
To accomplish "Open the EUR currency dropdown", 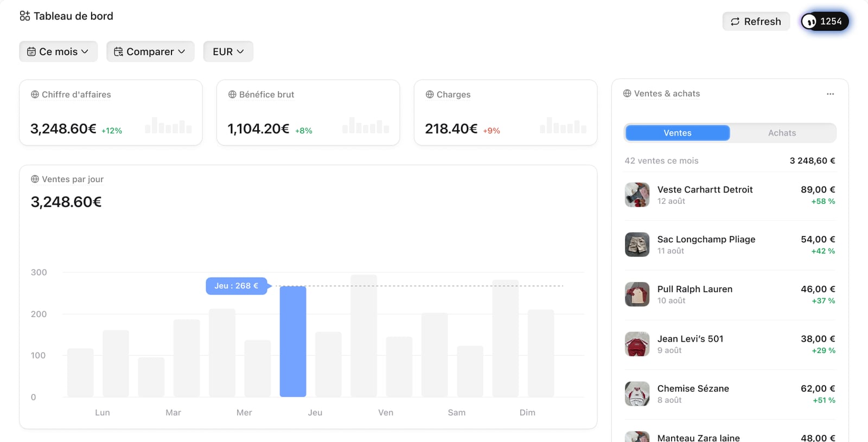I will tap(228, 52).
